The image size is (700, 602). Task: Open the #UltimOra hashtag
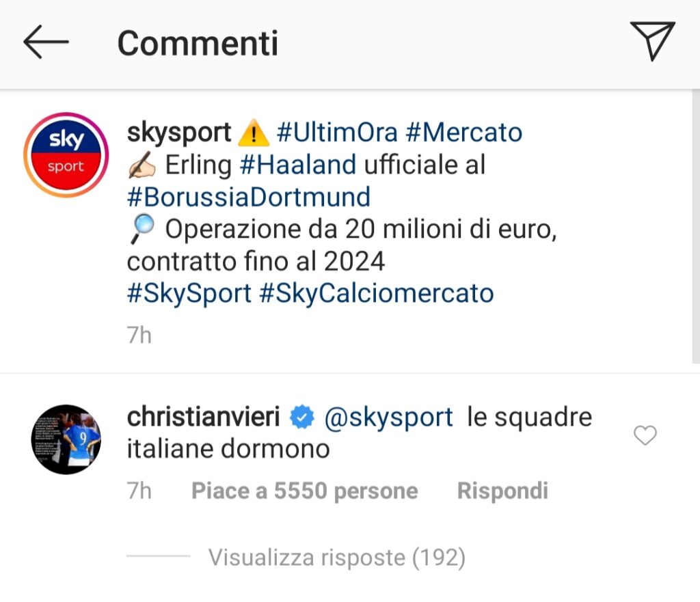click(x=337, y=133)
